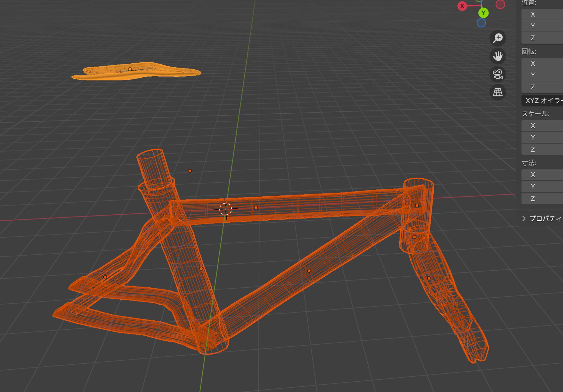563x392 pixels.
Task: Click the スケール Y field
Action: coord(542,137)
